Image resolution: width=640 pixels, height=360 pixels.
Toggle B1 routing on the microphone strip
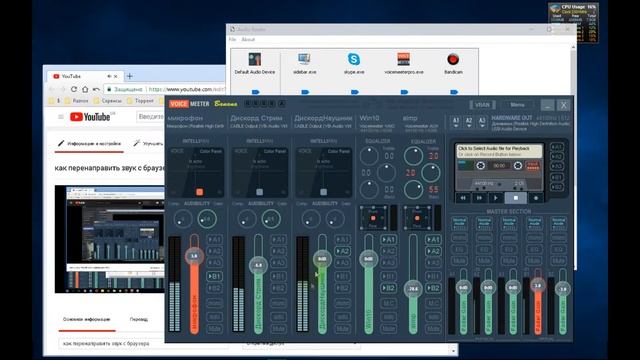click(214, 277)
